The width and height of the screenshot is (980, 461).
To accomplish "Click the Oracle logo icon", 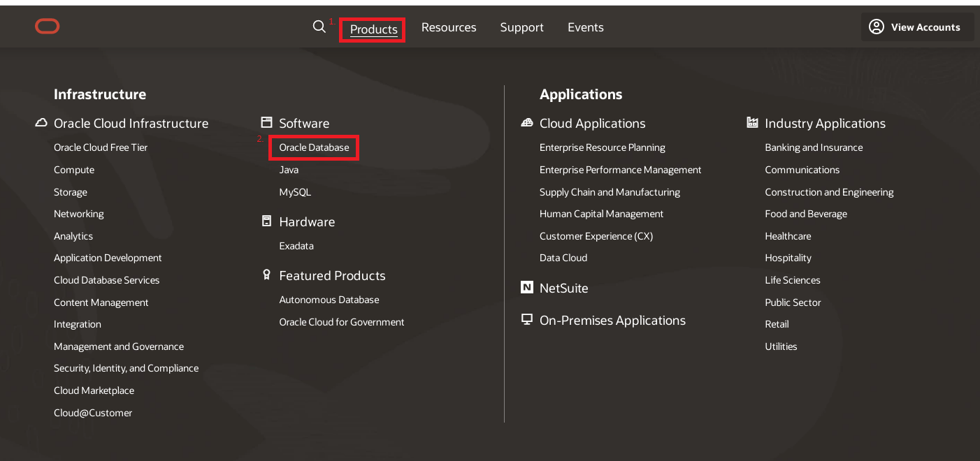I will [48, 27].
